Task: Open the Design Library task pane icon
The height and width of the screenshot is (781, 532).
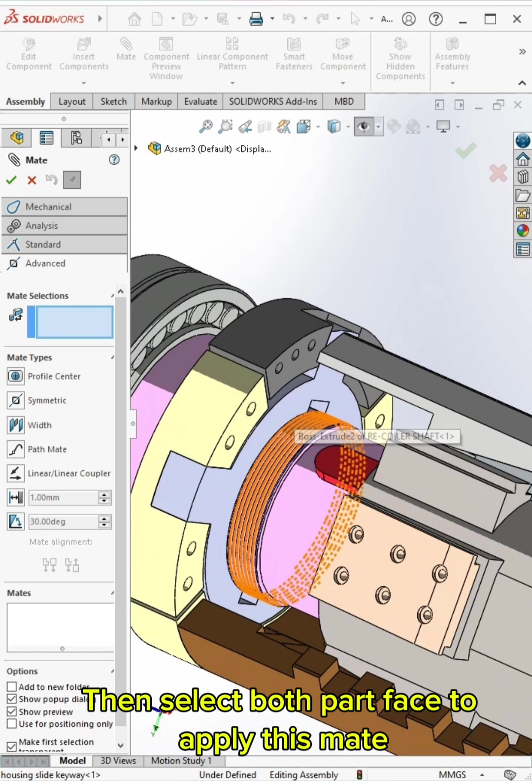Action: point(523,177)
